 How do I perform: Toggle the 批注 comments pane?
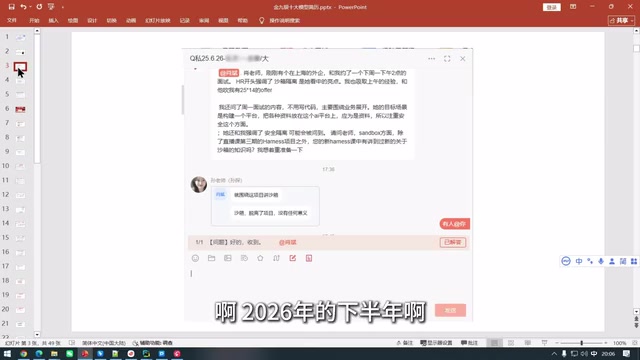click(x=469, y=343)
